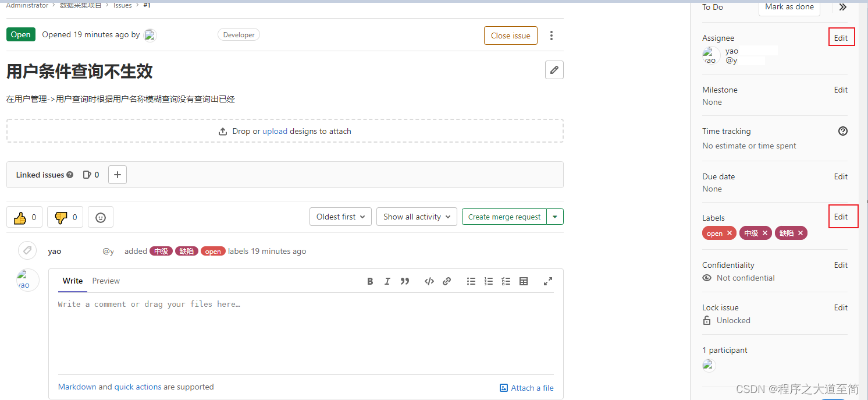Insert a table in the comment

(524, 281)
